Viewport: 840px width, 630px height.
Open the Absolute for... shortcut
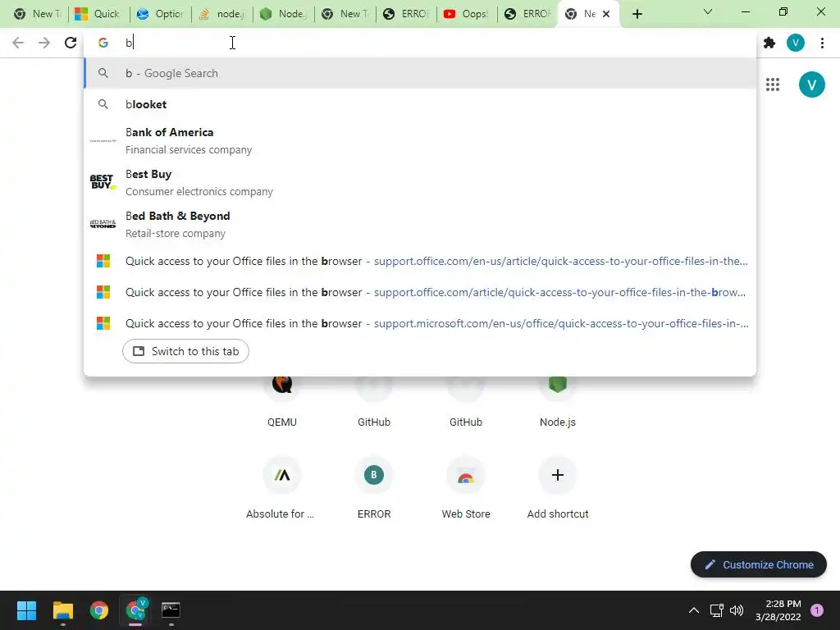[x=282, y=487]
